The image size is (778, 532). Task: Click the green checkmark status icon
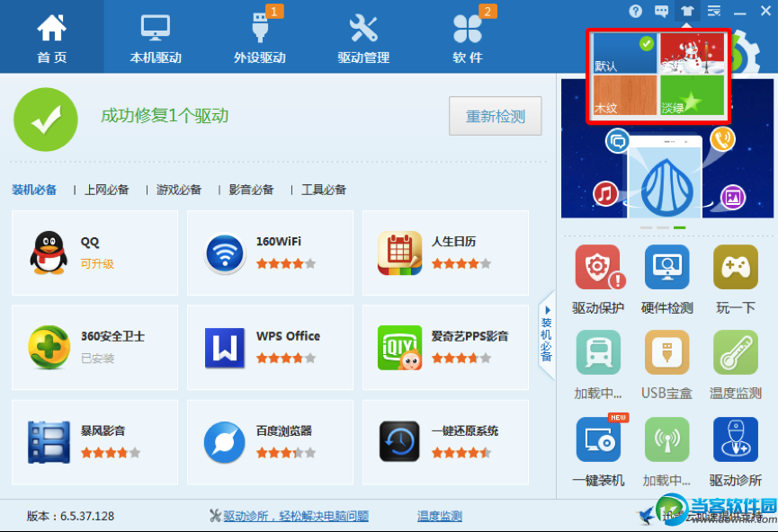[x=46, y=120]
